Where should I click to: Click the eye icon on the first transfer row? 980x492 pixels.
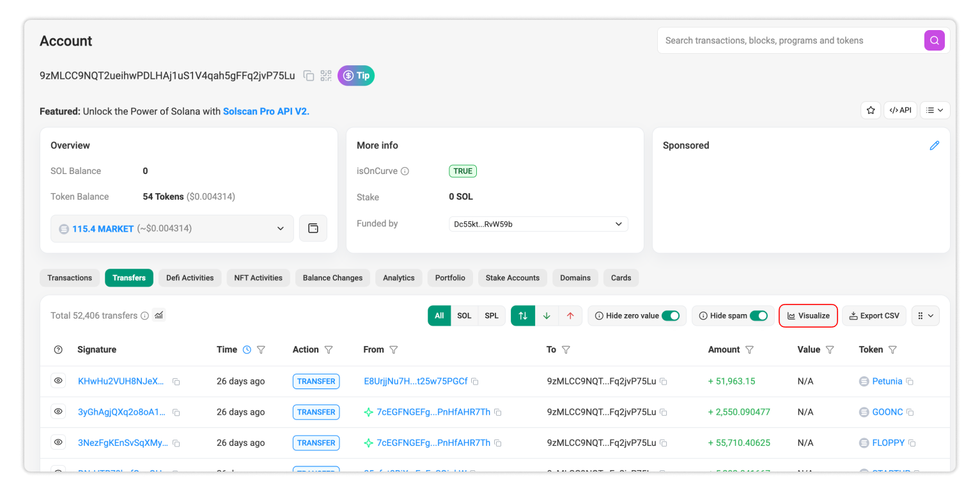tap(58, 380)
